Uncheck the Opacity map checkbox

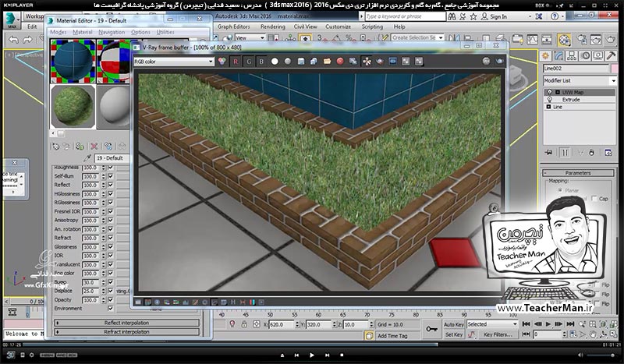click(x=110, y=299)
